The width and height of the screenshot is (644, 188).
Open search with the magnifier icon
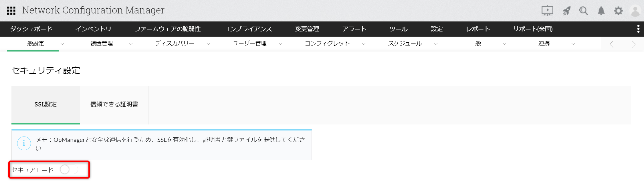click(x=583, y=11)
